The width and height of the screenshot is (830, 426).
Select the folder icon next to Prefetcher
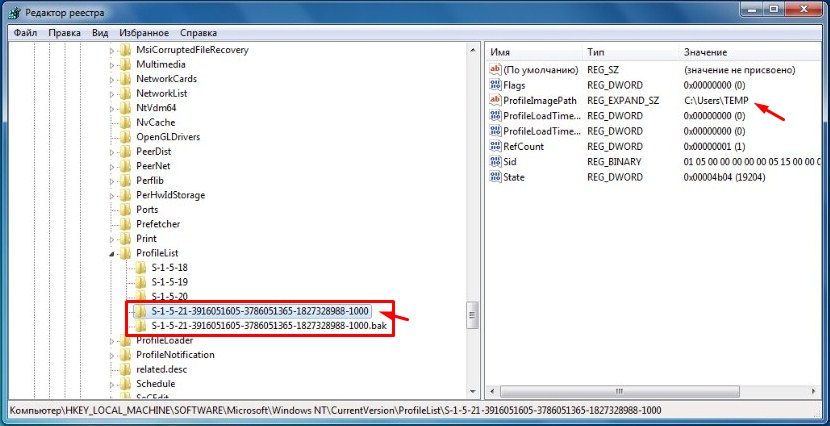(125, 224)
